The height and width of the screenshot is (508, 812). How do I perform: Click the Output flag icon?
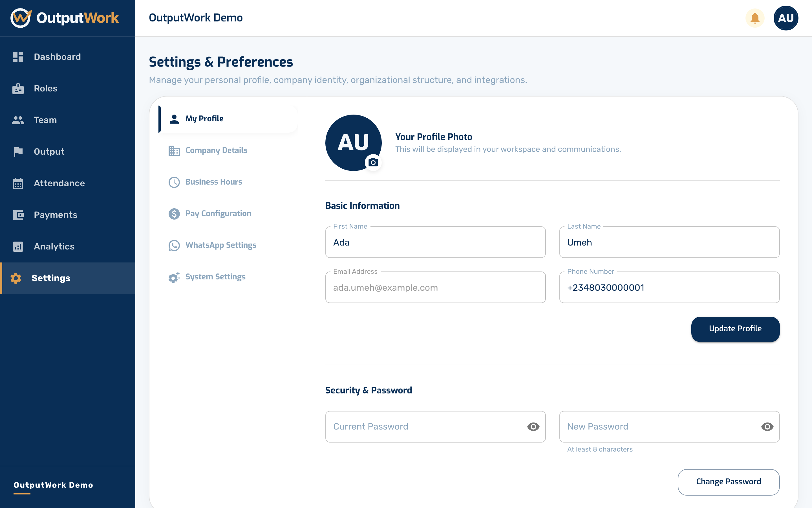click(x=18, y=152)
